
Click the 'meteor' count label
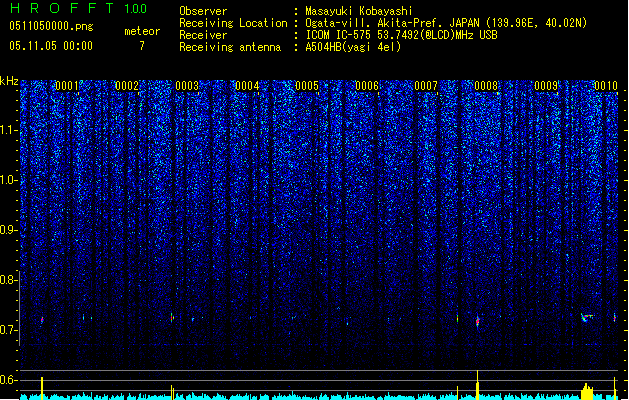(x=142, y=31)
